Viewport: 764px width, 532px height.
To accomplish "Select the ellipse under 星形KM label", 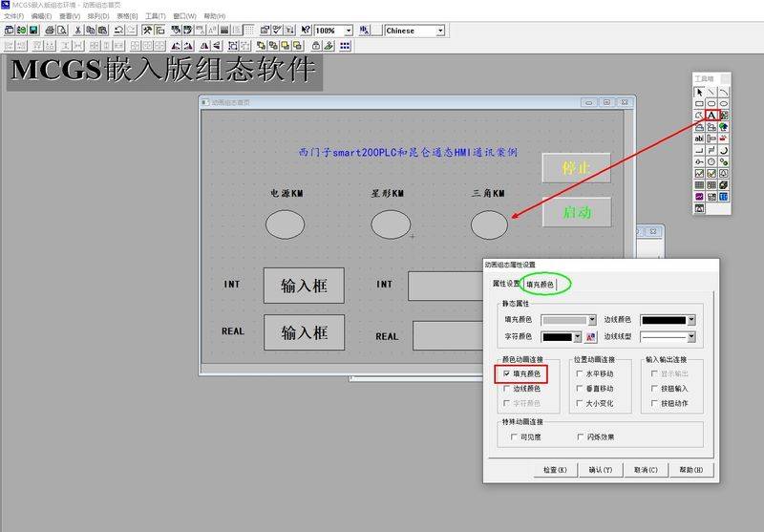I will [x=391, y=224].
